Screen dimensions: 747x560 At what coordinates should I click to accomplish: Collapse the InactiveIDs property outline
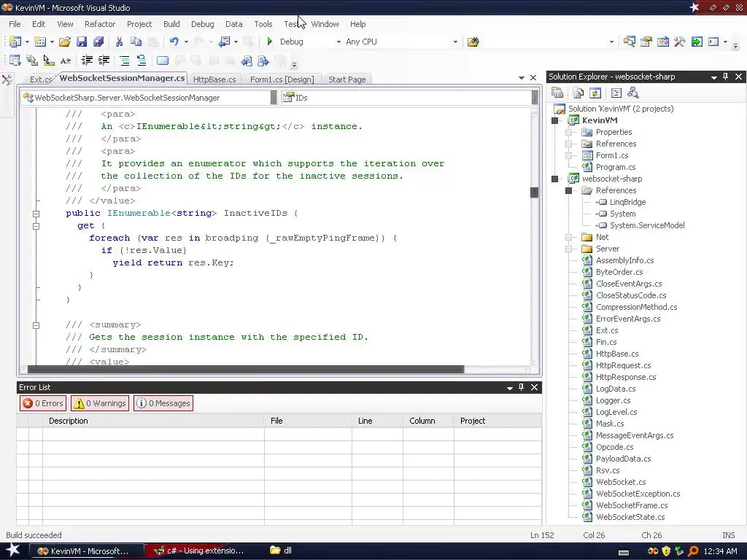[36, 214]
